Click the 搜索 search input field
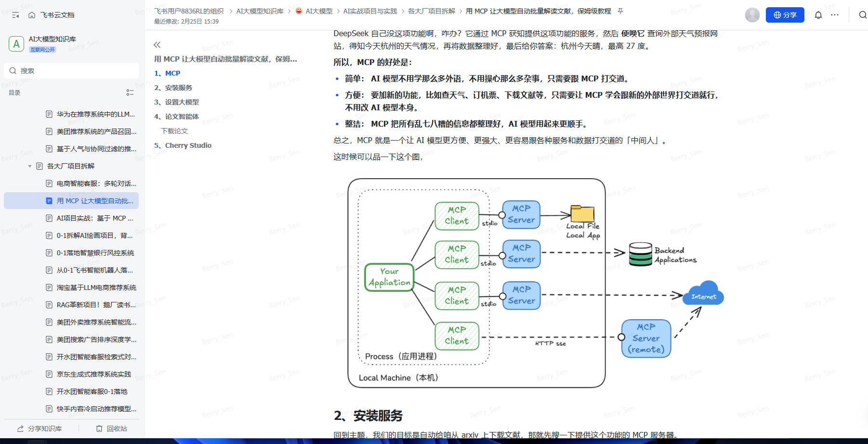This screenshot has height=444, width=868. (x=71, y=71)
